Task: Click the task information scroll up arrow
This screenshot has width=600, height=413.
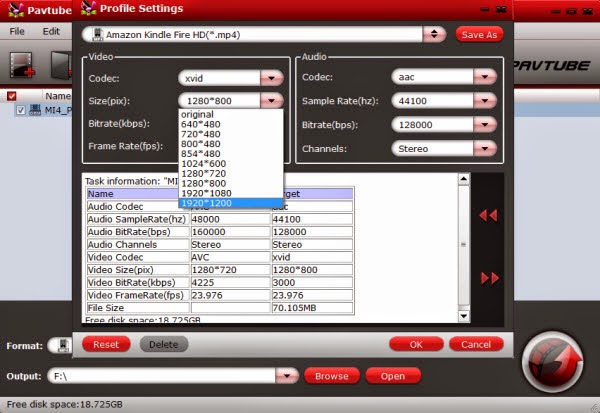Action: point(463,179)
